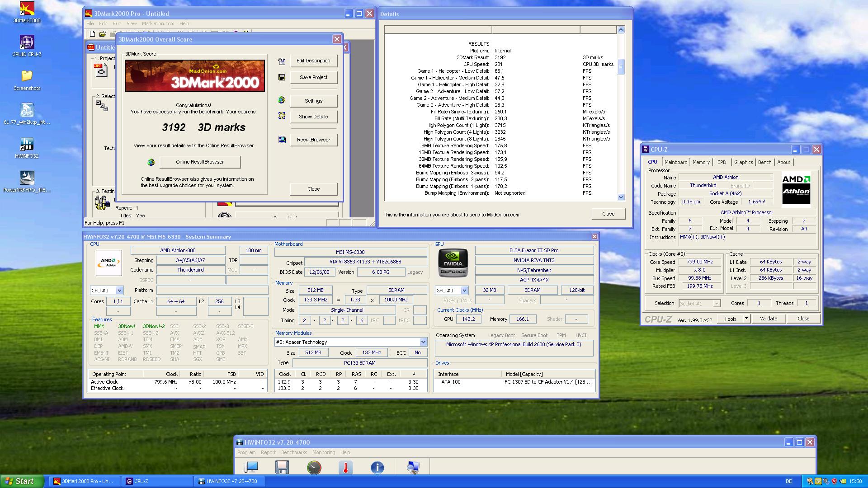Switch to the About tab in CPU-Z

[x=784, y=162]
